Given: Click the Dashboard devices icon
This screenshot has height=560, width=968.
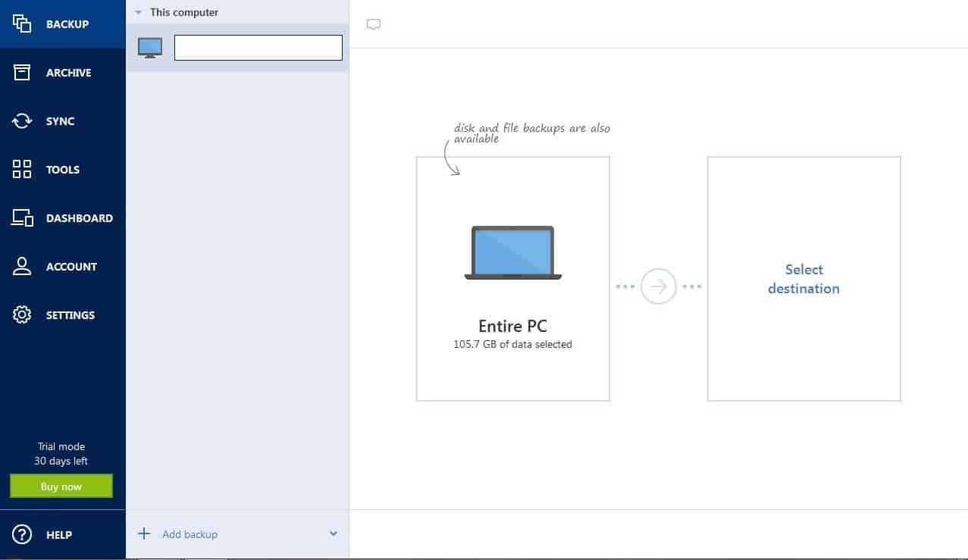Looking at the screenshot, I should click(x=22, y=218).
